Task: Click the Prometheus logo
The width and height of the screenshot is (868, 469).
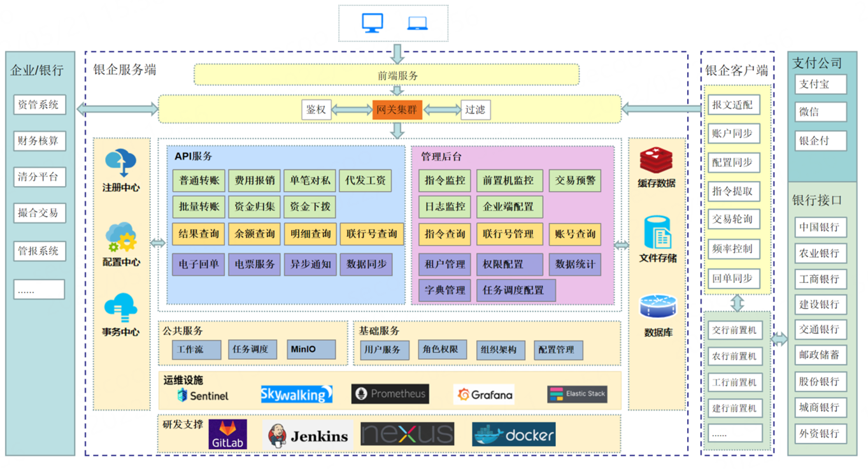Action: (390, 394)
